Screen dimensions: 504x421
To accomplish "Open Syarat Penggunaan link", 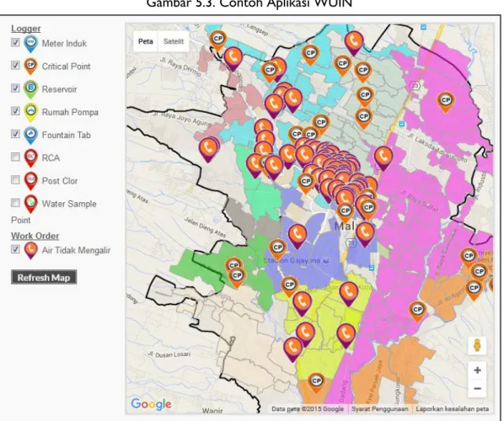I will click(x=379, y=409).
